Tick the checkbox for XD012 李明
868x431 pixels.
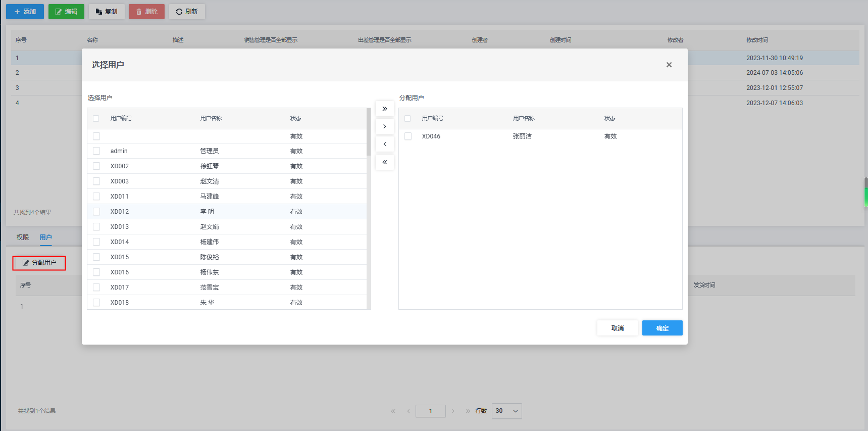pyautogui.click(x=96, y=212)
